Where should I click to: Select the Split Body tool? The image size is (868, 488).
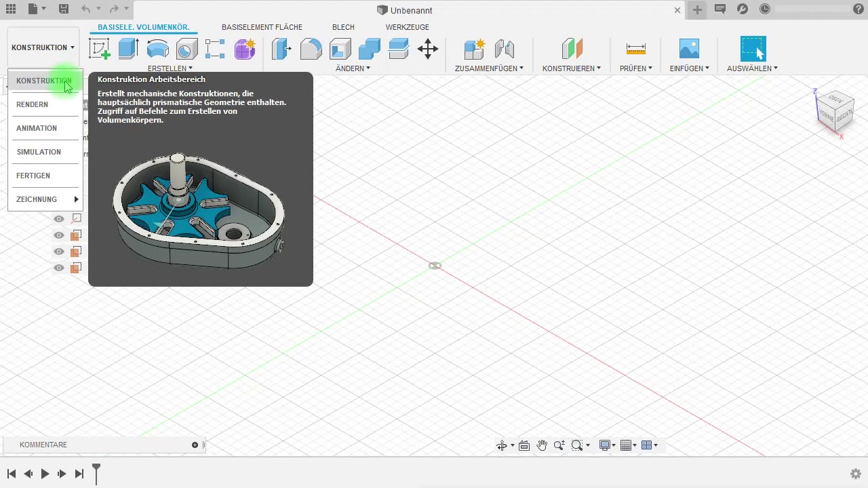click(399, 49)
